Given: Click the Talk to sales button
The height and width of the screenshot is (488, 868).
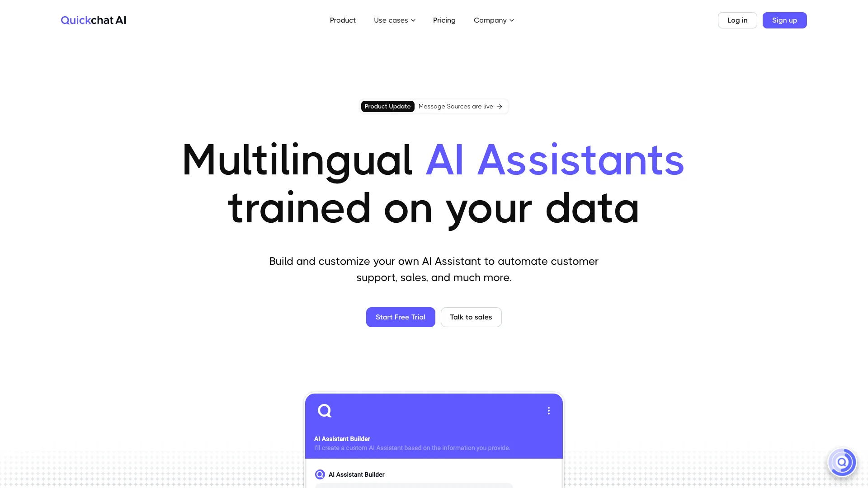Looking at the screenshot, I should click(x=471, y=317).
